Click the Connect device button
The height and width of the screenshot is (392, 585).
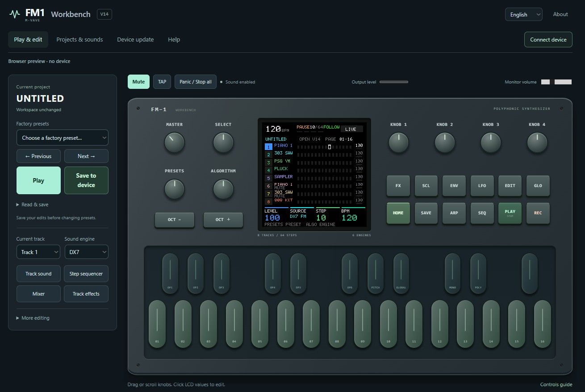(548, 40)
